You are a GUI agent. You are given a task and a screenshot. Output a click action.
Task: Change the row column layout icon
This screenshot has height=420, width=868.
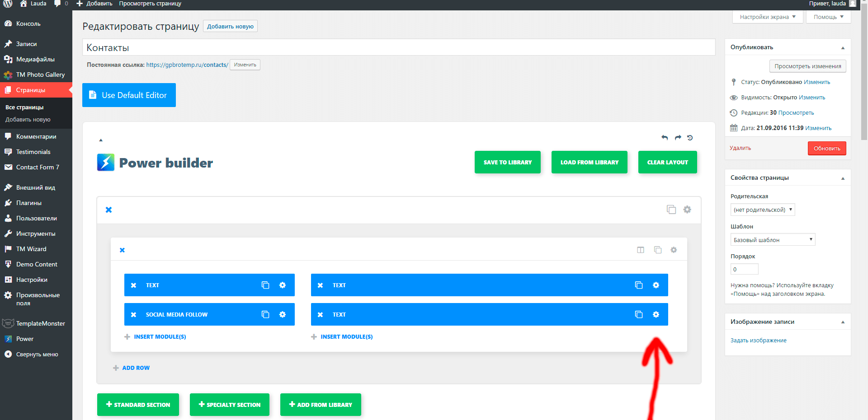[x=641, y=250]
